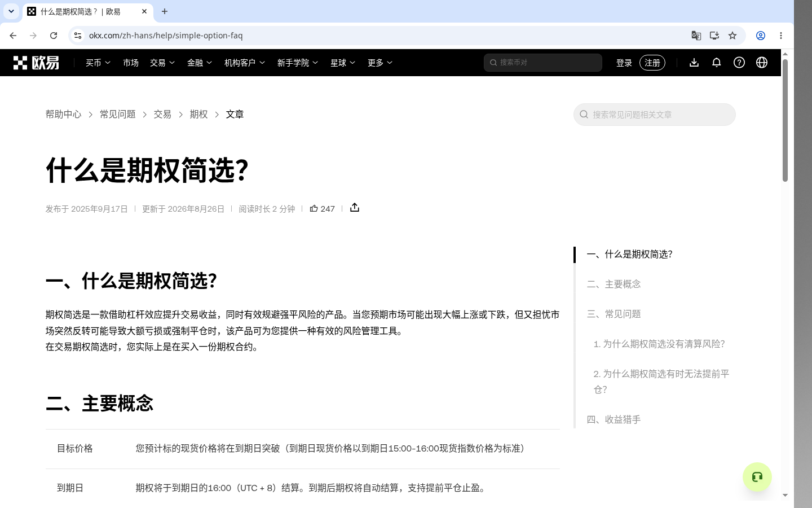This screenshot has height=508, width=812.
Task: Bookmark this page with the star icon
Action: (732, 36)
